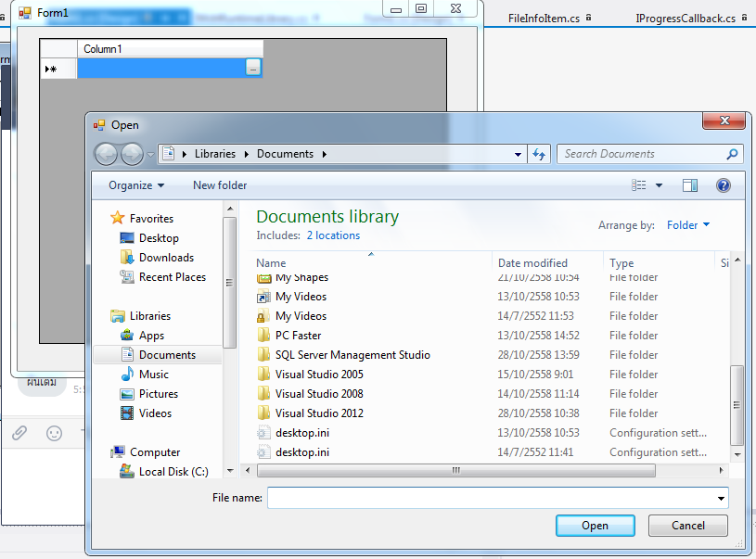Click the Cancel button
This screenshot has width=756, height=559.
(x=687, y=526)
